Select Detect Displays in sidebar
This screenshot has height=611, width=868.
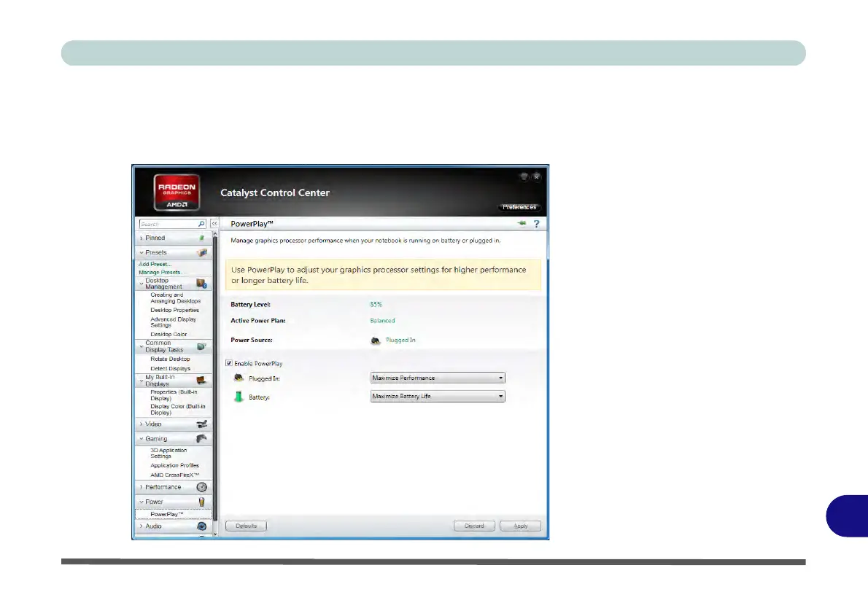pos(170,368)
